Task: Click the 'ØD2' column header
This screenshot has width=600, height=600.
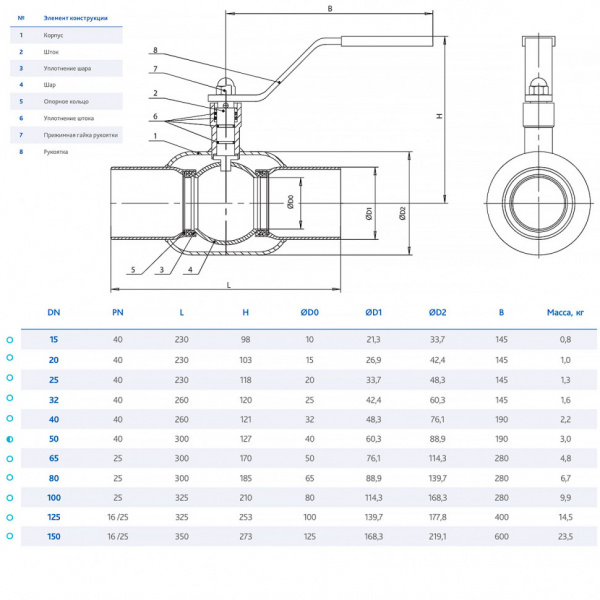Action: pyautogui.click(x=437, y=312)
